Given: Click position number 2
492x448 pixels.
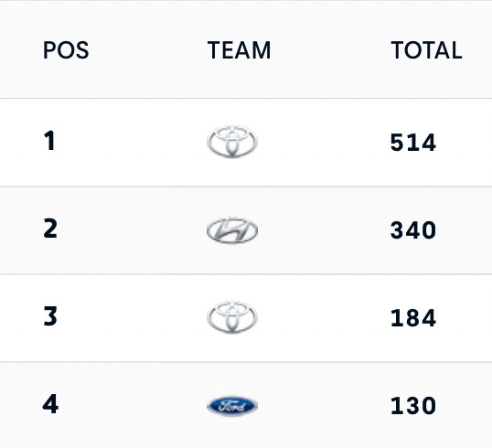Looking at the screenshot, I should (50, 229).
